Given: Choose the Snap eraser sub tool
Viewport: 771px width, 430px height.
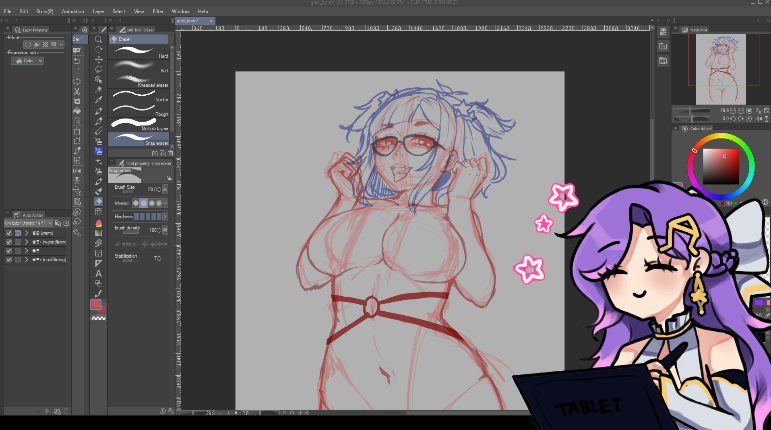Looking at the screenshot, I should pos(139,139).
